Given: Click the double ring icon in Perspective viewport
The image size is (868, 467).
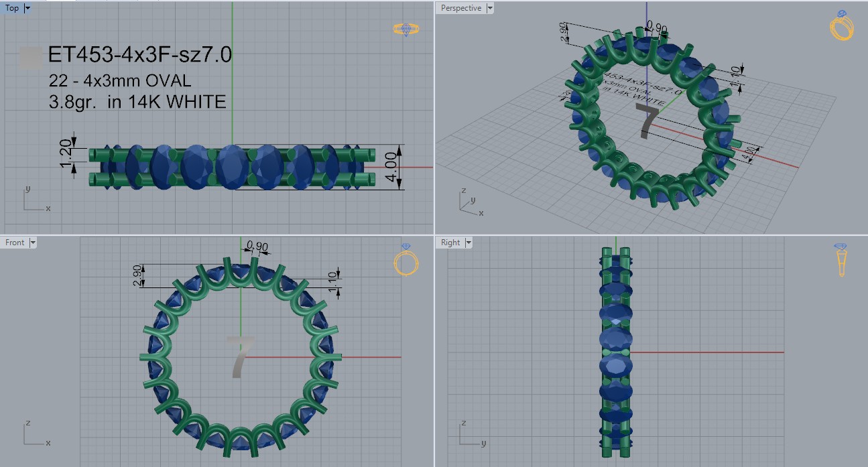Looking at the screenshot, I should (841, 25).
